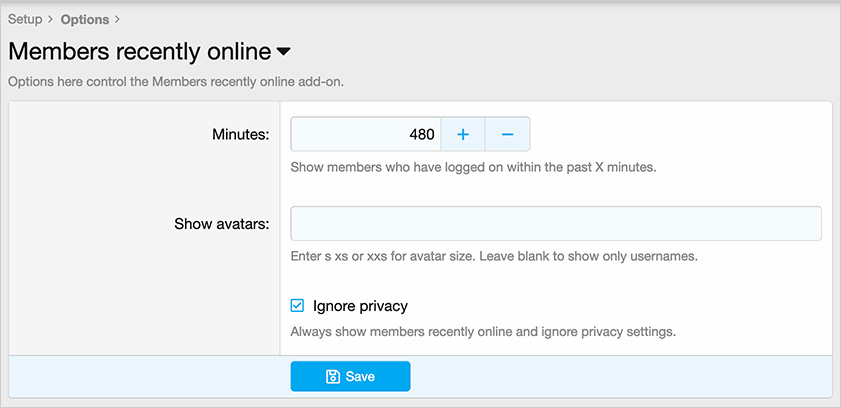Decrease minutes with the minus button
The width and height of the screenshot is (841, 408).
coord(507,134)
